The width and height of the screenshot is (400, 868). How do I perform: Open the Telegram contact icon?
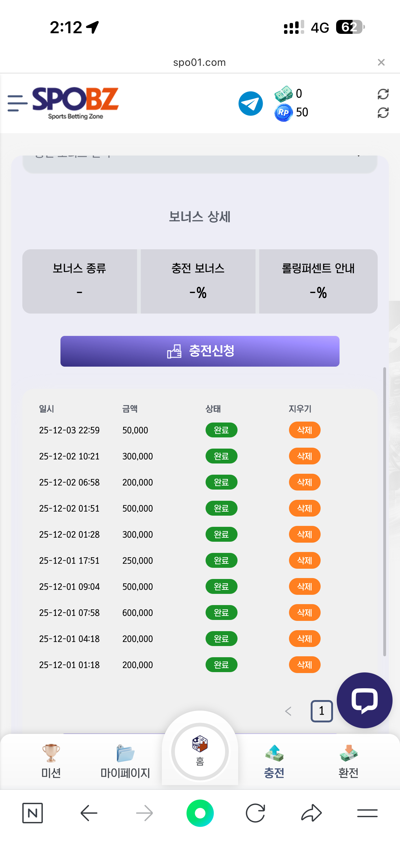(251, 103)
